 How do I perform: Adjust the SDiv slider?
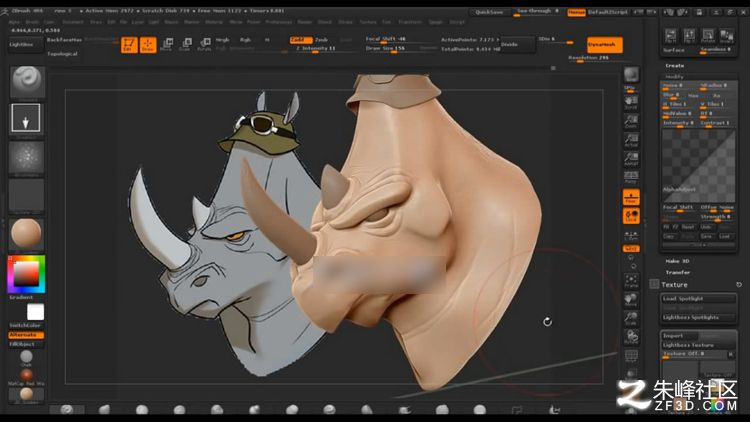tap(556, 39)
